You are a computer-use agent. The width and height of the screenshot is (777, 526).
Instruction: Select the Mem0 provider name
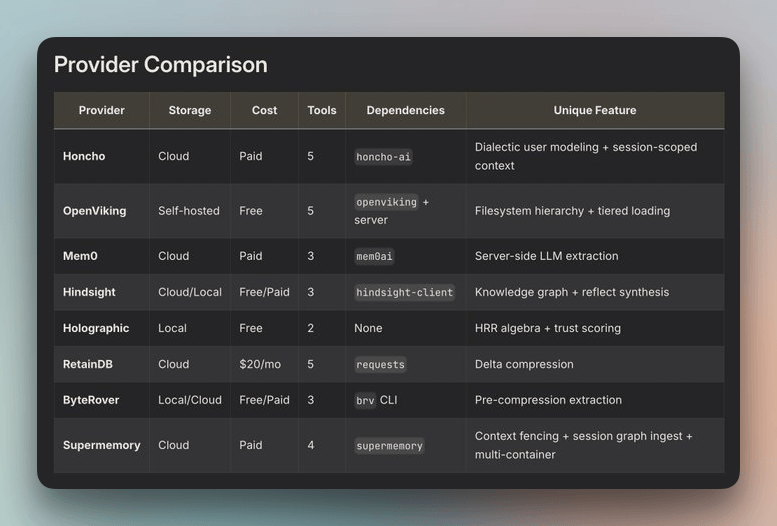coord(80,256)
